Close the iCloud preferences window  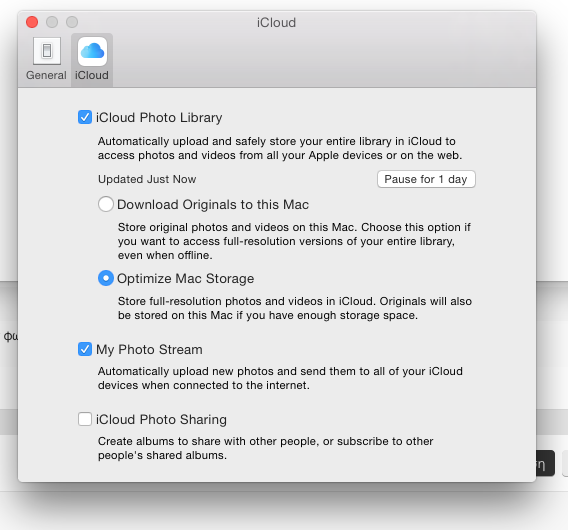pos(32,22)
